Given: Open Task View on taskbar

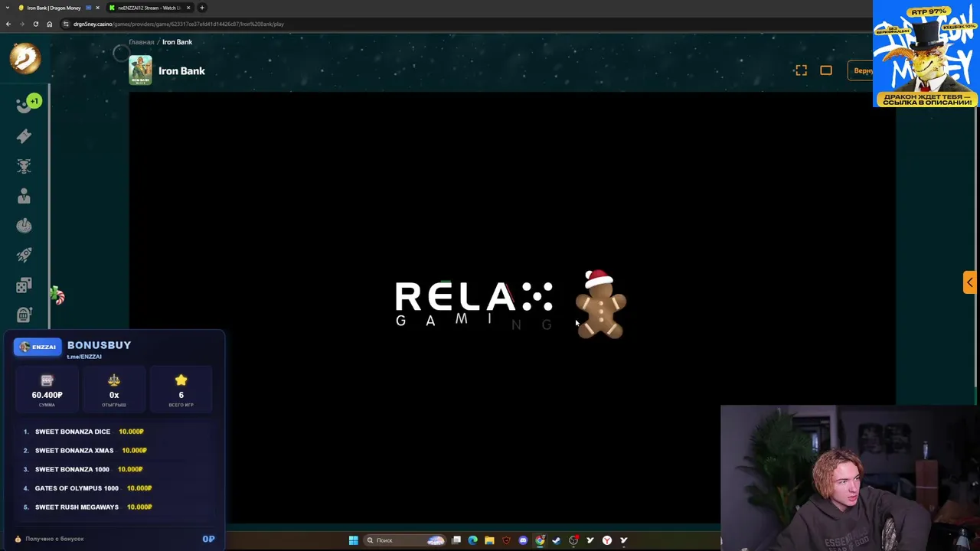Looking at the screenshot, I should (456, 540).
